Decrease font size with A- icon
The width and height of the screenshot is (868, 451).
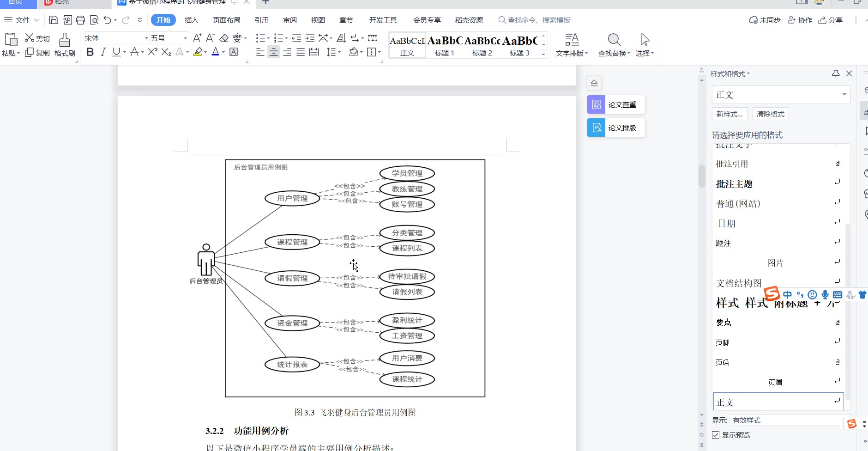tap(211, 38)
